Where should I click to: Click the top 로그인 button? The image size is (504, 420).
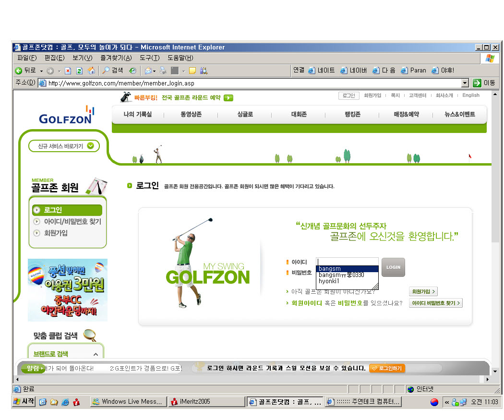[x=349, y=96]
